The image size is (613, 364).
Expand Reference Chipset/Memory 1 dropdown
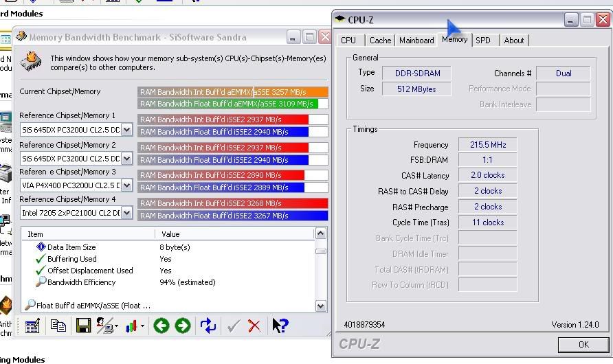point(126,130)
